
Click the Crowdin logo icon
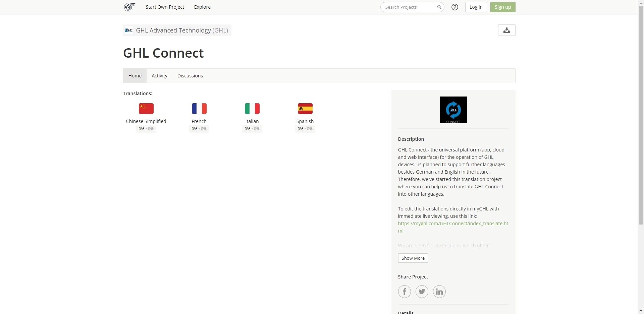(x=129, y=7)
